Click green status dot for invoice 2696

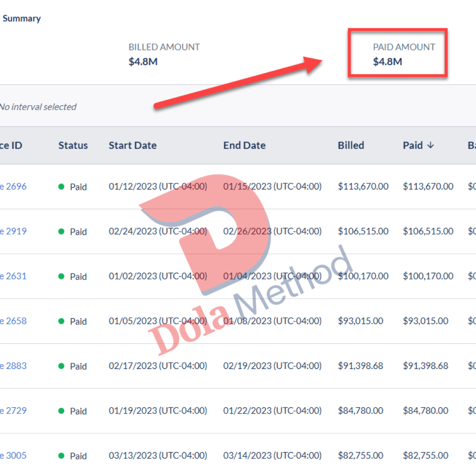(62, 186)
